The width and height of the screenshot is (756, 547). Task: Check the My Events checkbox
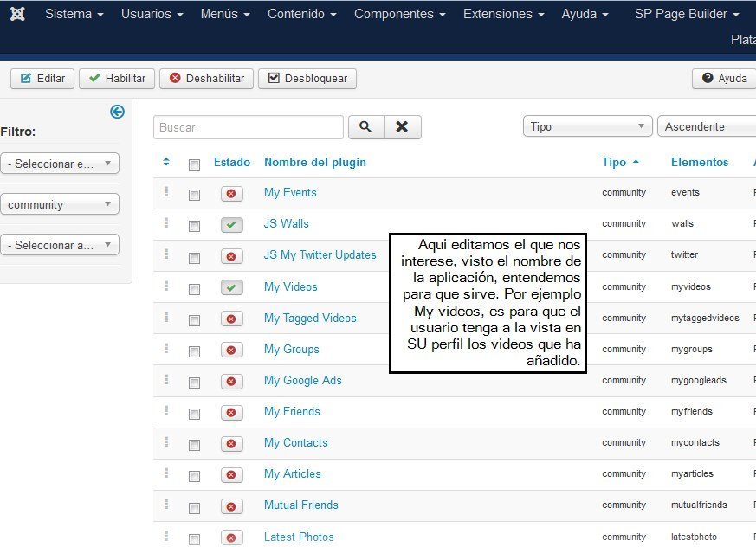[194, 196]
